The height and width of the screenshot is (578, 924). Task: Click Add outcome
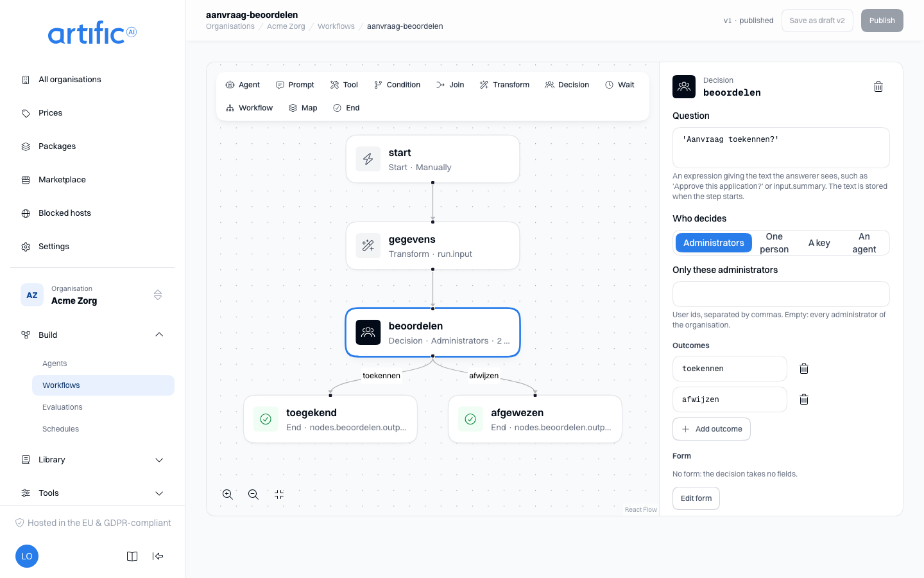coord(712,429)
